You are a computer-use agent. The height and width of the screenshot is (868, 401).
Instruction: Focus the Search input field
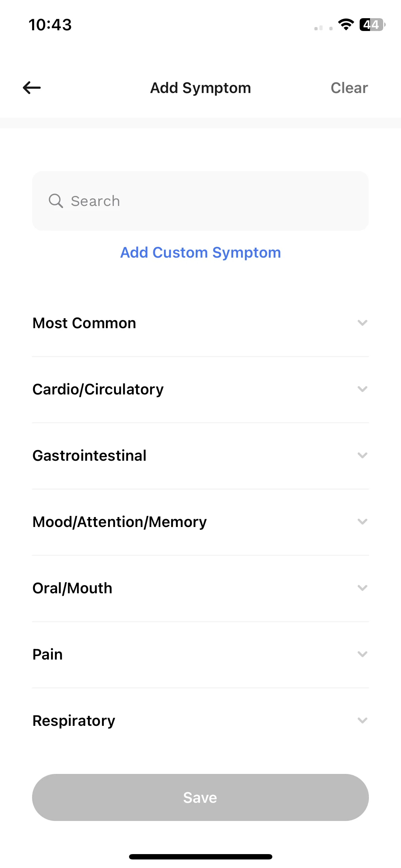[200, 201]
